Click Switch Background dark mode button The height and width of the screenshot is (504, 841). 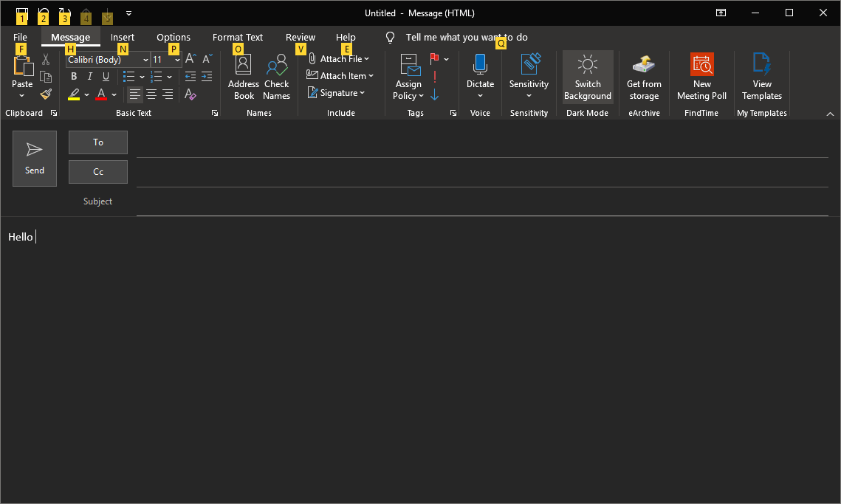pyautogui.click(x=587, y=77)
